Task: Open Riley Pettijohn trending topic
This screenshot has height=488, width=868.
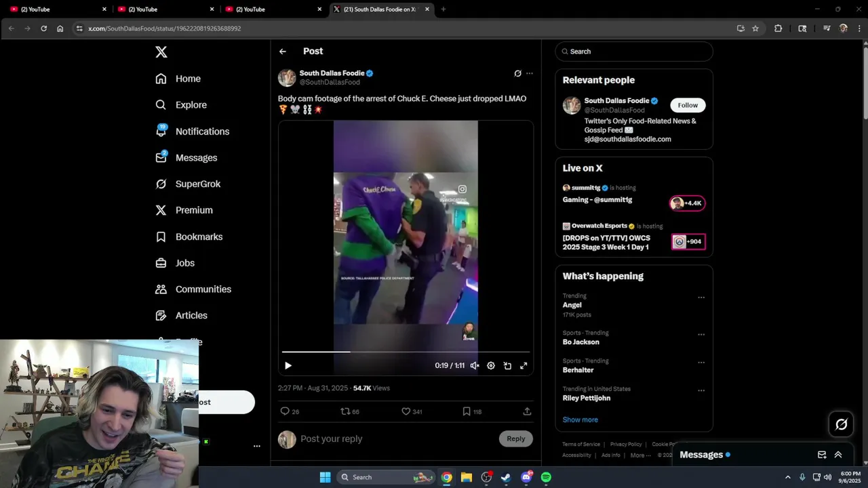Action: pos(587,399)
